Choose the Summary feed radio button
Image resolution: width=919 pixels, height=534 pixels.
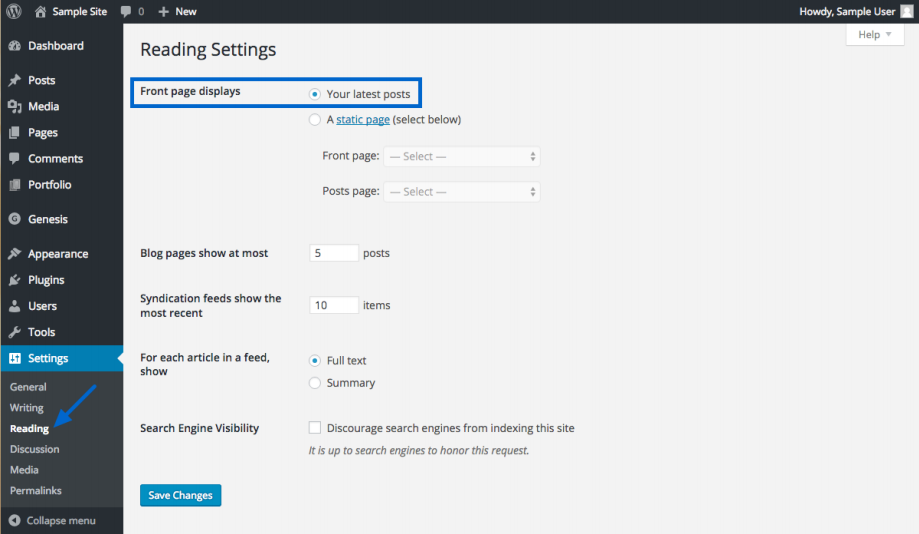(x=315, y=383)
